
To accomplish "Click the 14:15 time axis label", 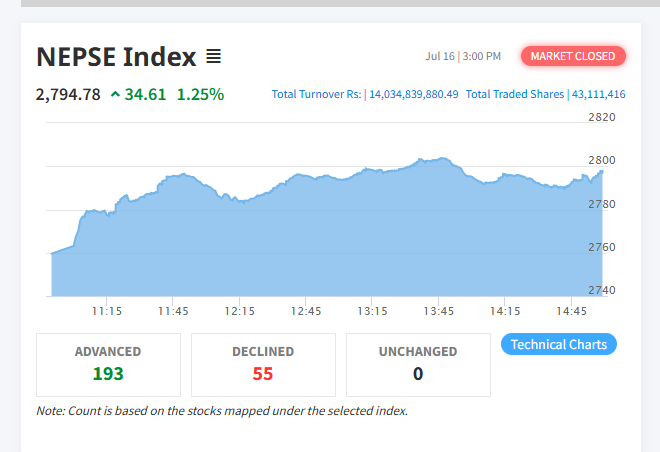I will pyautogui.click(x=505, y=311).
